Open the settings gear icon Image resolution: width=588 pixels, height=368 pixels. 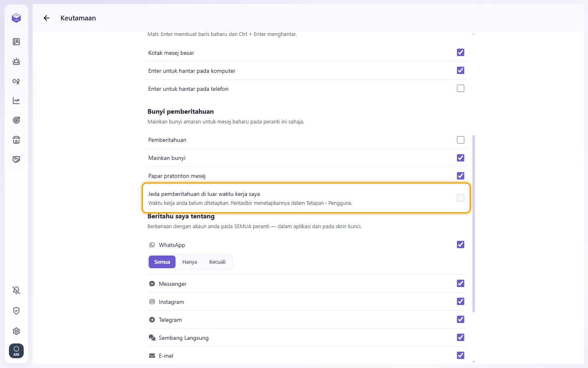[x=16, y=331]
